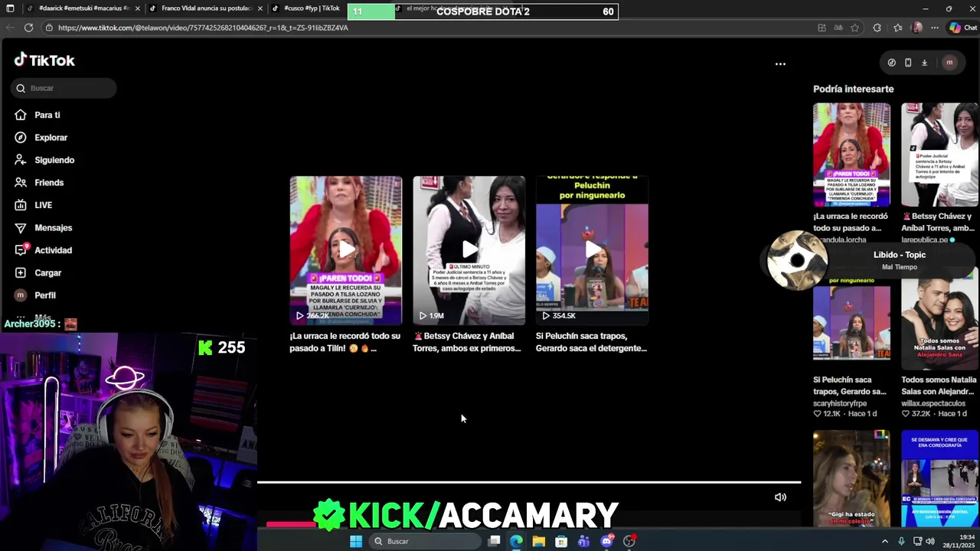Open the taskbar clock showing 19:34

click(x=961, y=541)
